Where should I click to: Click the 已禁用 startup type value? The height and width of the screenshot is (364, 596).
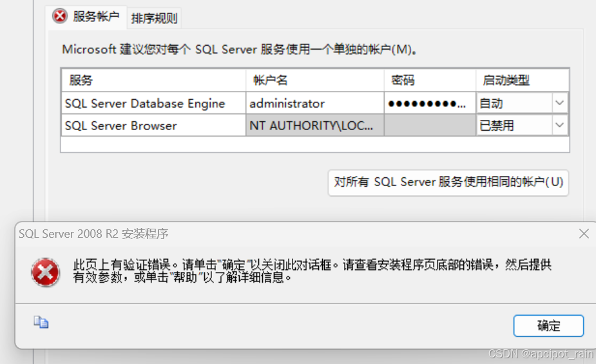[496, 126]
